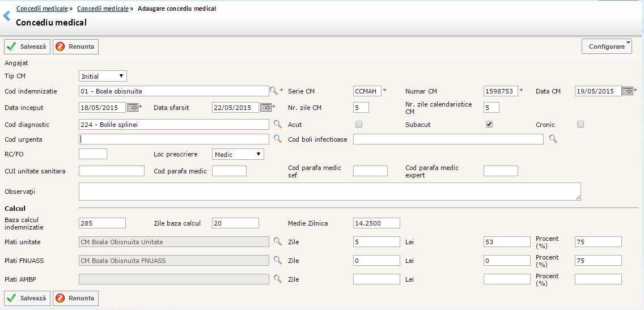
Task: Open calendar picker for Data sfarsit
Action: [x=265, y=107]
